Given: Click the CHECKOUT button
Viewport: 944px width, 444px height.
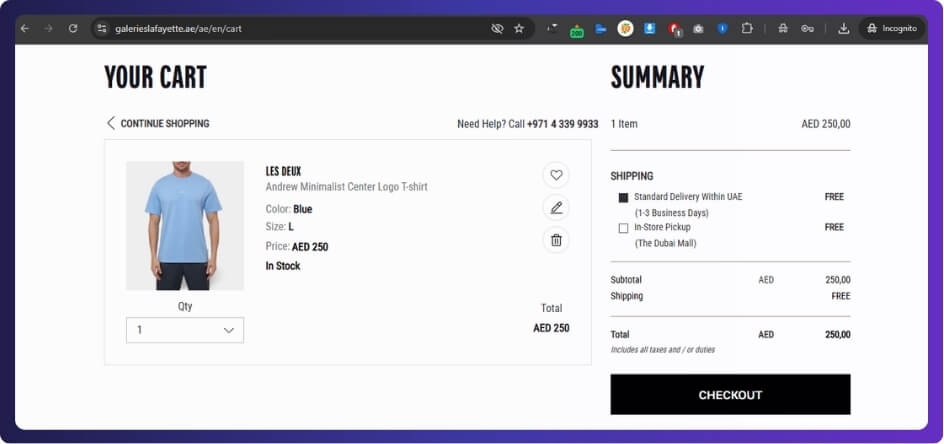Looking at the screenshot, I should pyautogui.click(x=730, y=395).
